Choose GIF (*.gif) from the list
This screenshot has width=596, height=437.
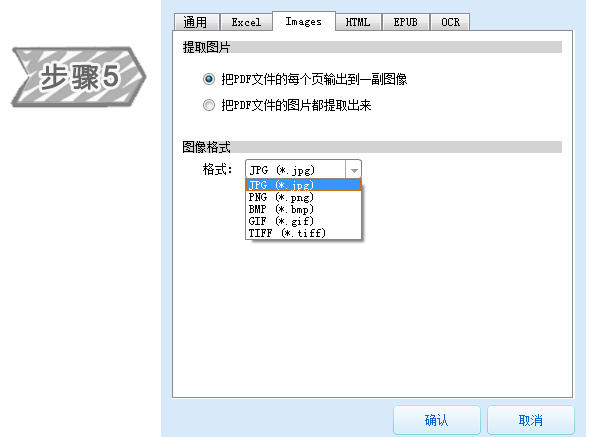[x=303, y=221]
